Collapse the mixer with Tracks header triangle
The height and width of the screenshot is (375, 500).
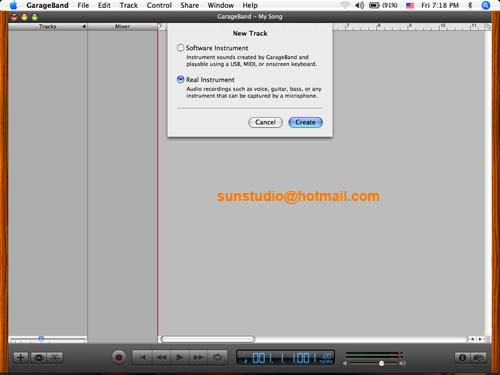pyautogui.click(x=84, y=26)
